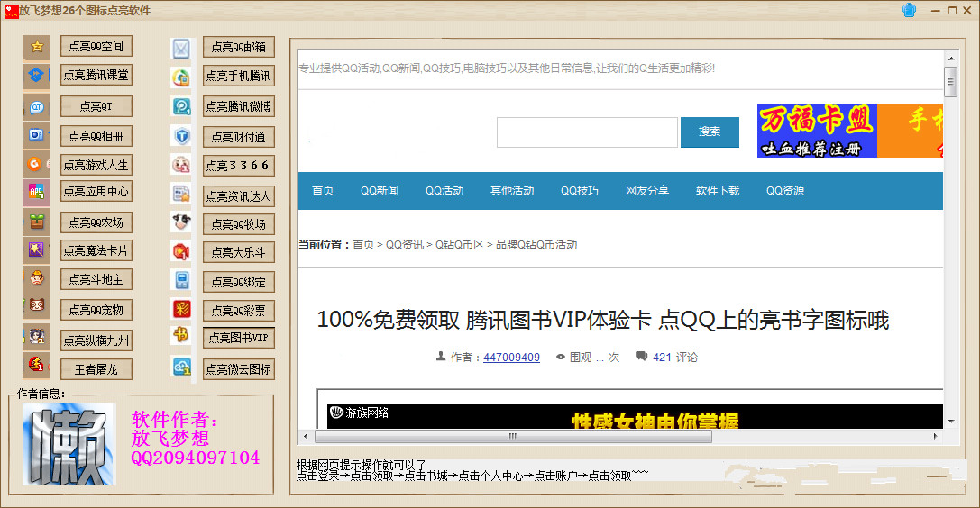Click the QQ相册 camera icon
Screen dimensions: 980x508
pyautogui.click(x=36, y=135)
